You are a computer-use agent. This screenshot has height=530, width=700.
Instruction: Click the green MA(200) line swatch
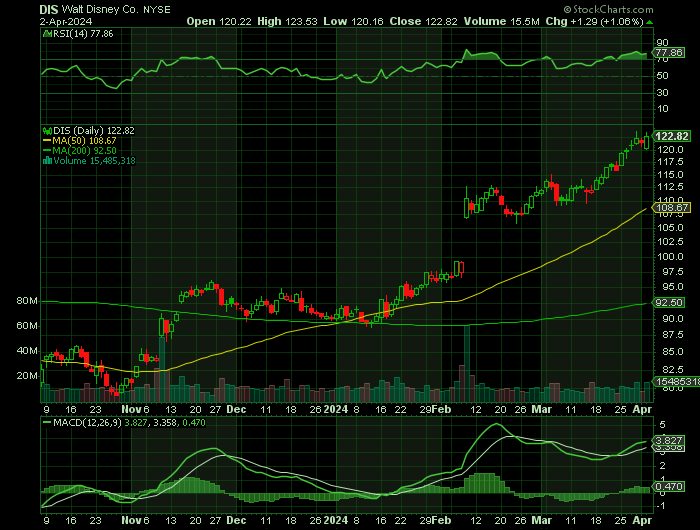(47, 151)
